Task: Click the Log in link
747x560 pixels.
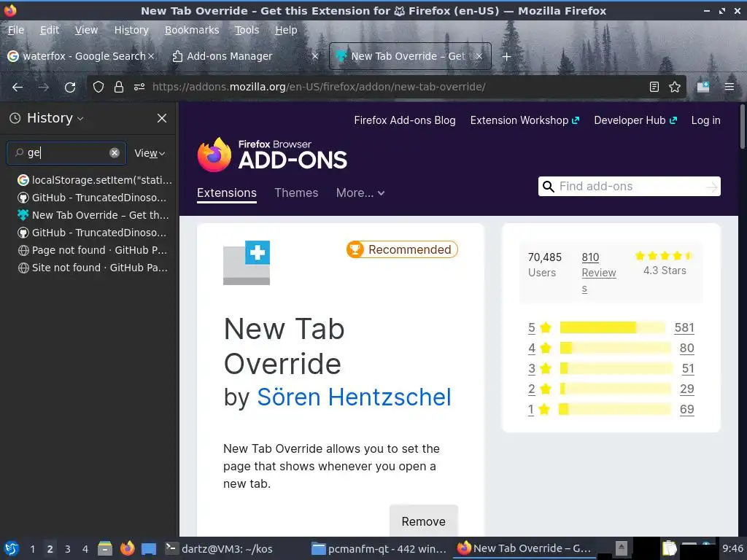Action: point(705,120)
